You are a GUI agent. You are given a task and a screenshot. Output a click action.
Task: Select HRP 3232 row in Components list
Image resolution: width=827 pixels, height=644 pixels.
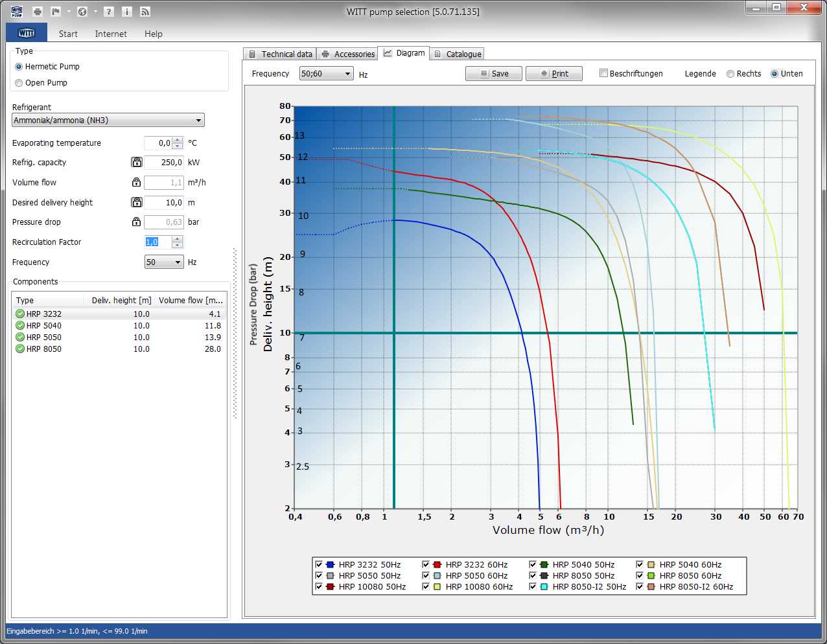point(119,314)
